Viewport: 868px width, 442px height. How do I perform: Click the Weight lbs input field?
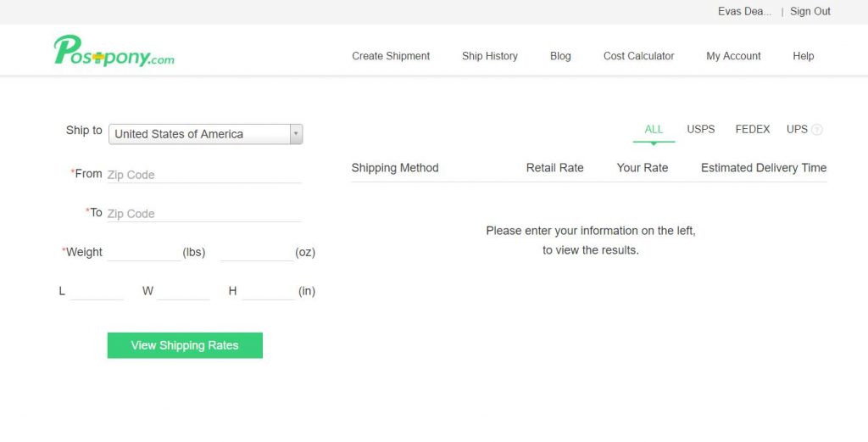(x=143, y=253)
